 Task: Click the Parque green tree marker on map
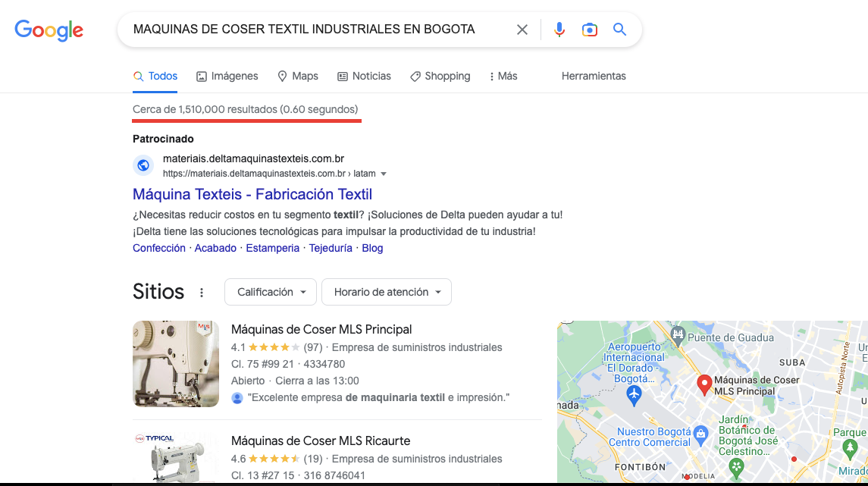(x=850, y=448)
